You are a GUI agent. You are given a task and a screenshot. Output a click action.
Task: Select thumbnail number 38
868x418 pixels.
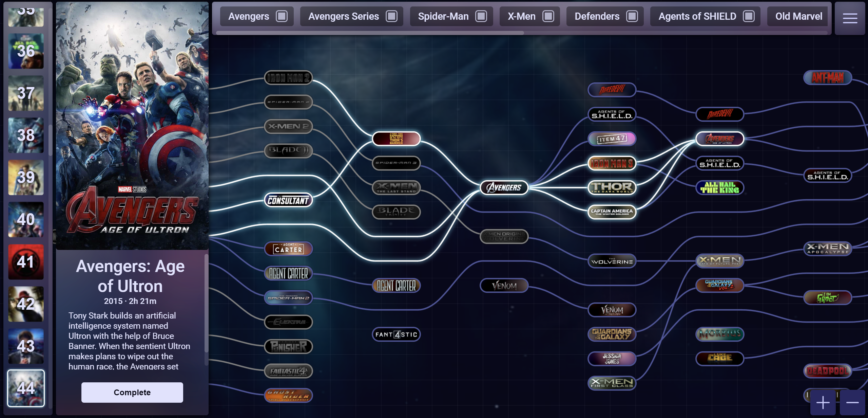point(26,135)
